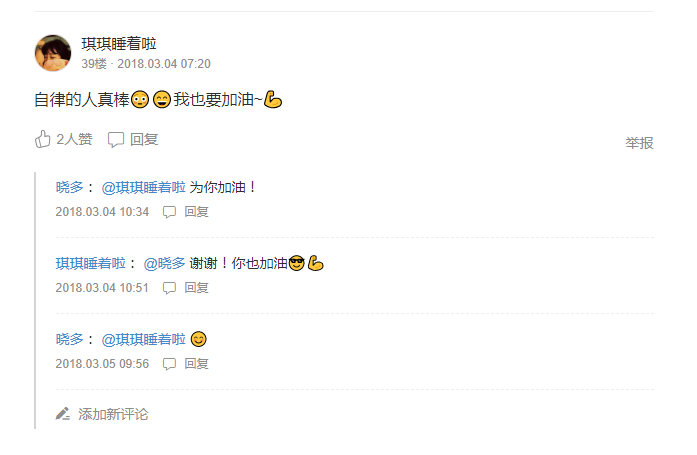Click 回复 text under the 为你加油 reply
This screenshot has height=455, width=697.
[196, 212]
